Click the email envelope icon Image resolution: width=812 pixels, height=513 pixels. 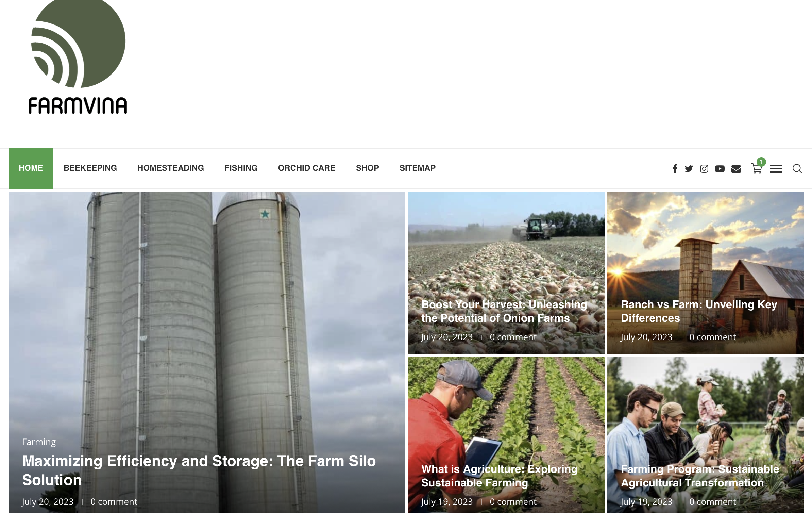point(736,169)
